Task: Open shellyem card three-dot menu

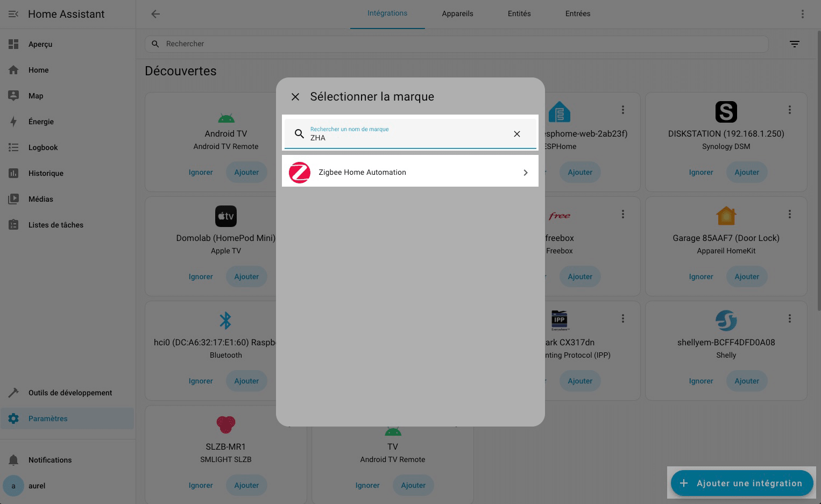Action: 789,318
